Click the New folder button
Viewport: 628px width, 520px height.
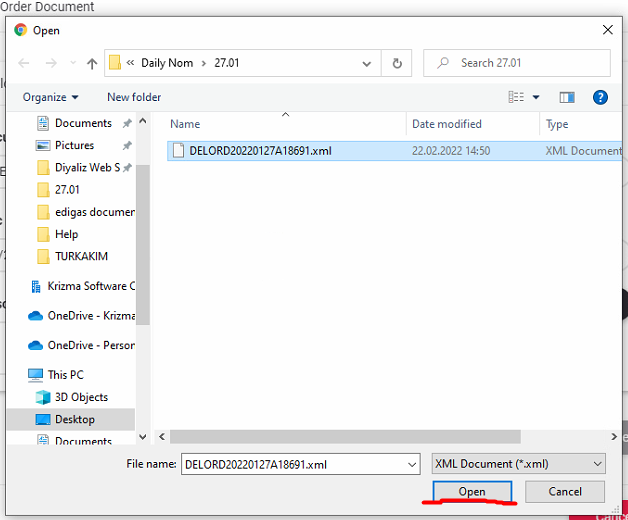click(x=134, y=97)
